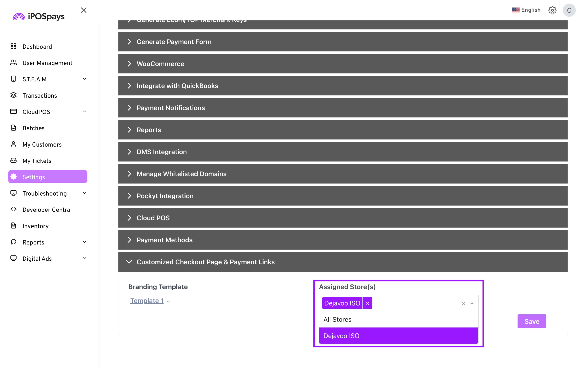Change language via the English selector
This screenshot has width=588, height=367.
[526, 10]
